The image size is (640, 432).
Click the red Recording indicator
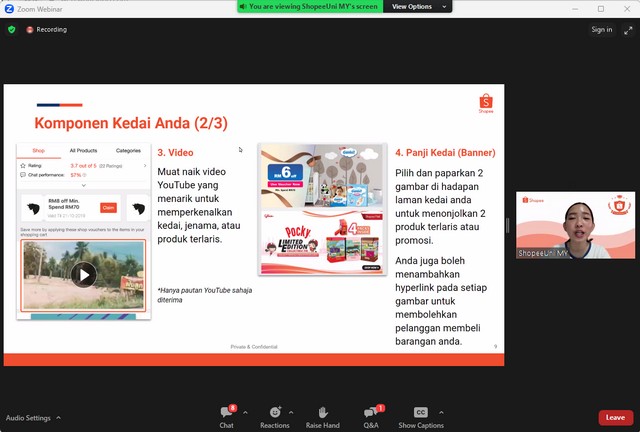46,30
